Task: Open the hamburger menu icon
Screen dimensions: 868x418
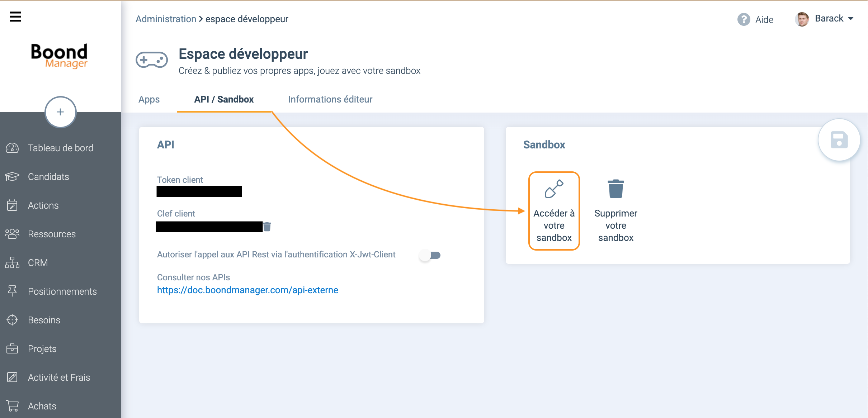Action: point(15,16)
